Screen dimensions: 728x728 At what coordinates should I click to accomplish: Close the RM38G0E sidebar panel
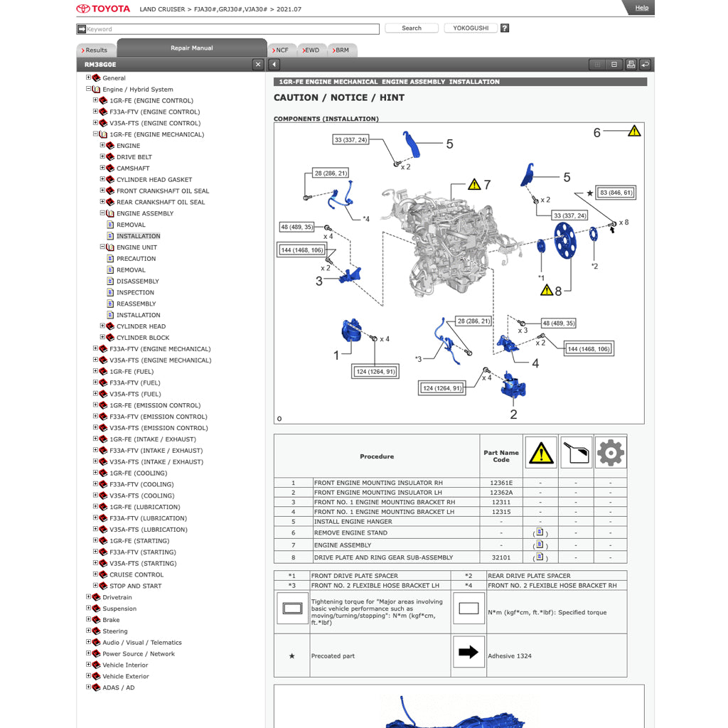click(257, 65)
